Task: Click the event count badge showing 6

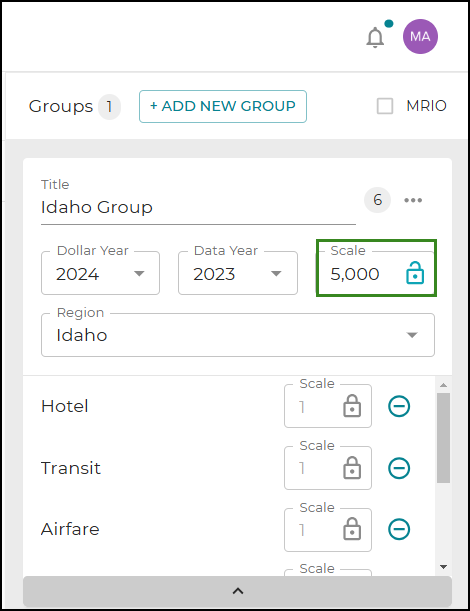Action: coord(377,200)
